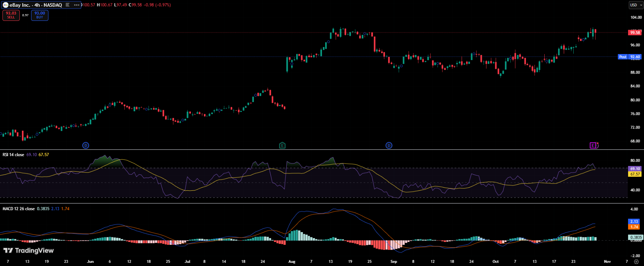The width and height of the screenshot is (644, 266).
Task: Click the Sep label on time axis
Action: 394,262
